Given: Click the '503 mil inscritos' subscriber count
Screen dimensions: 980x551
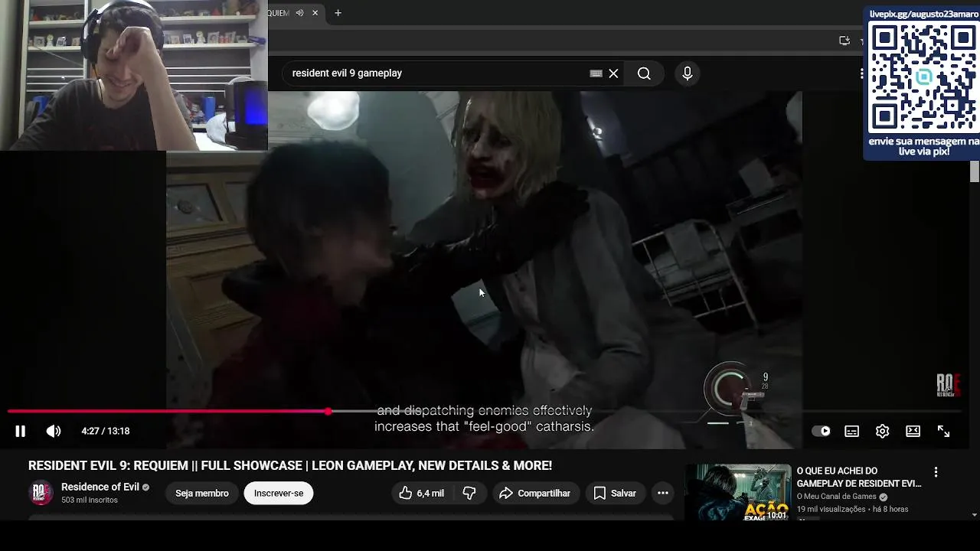Looking at the screenshot, I should pyautogui.click(x=90, y=500).
